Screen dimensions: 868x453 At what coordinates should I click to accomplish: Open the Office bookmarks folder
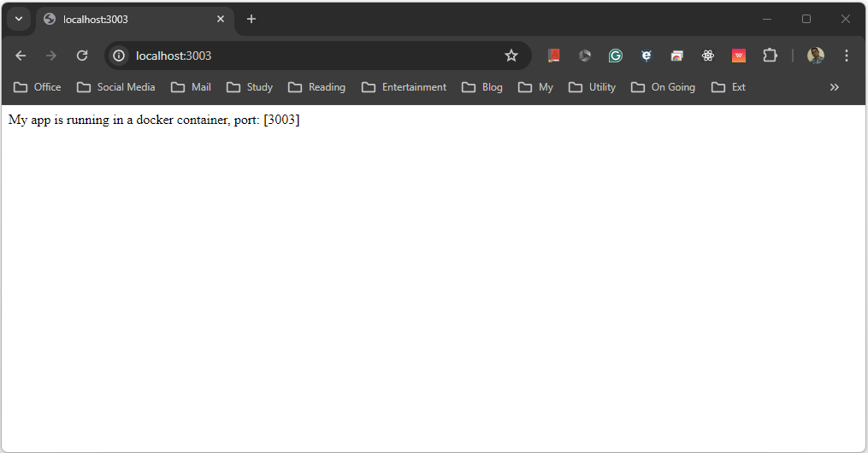[37, 87]
